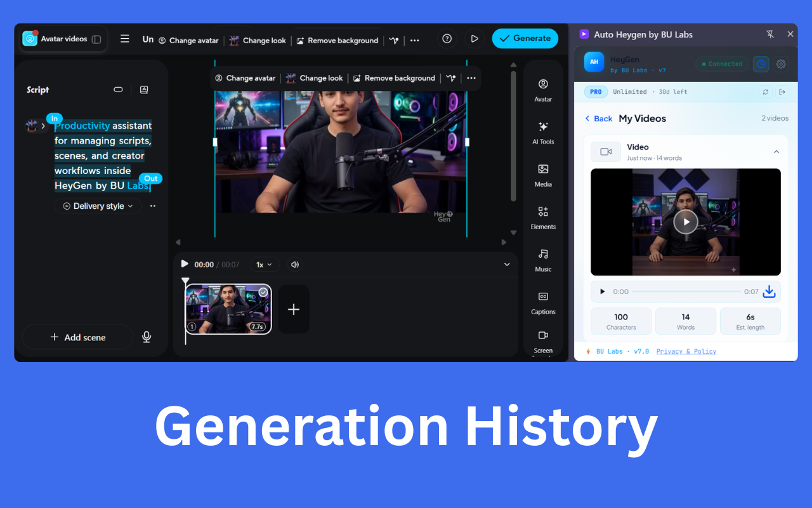Viewport: 812px width, 508px height.
Task: Collapse the timeline with the chevron
Action: pyautogui.click(x=507, y=264)
